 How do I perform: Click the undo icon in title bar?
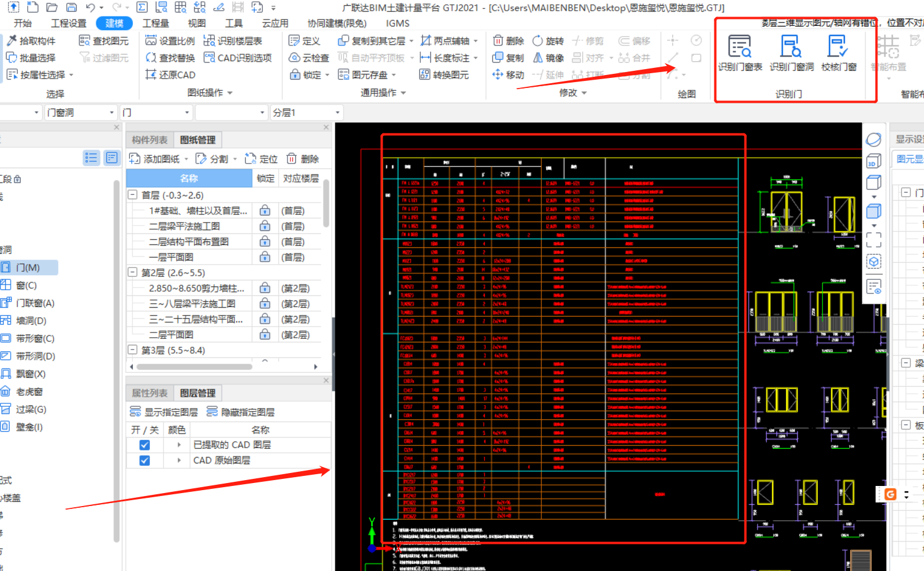(90, 8)
